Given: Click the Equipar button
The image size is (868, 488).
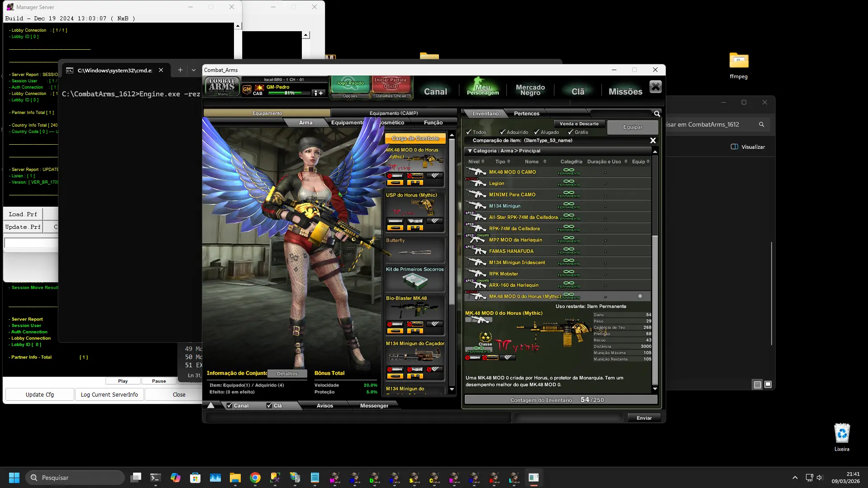Looking at the screenshot, I should (633, 127).
